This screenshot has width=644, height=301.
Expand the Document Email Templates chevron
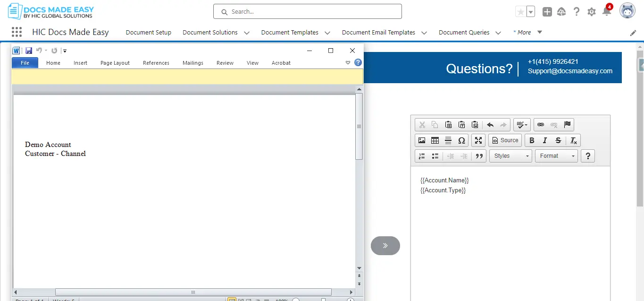tap(424, 33)
